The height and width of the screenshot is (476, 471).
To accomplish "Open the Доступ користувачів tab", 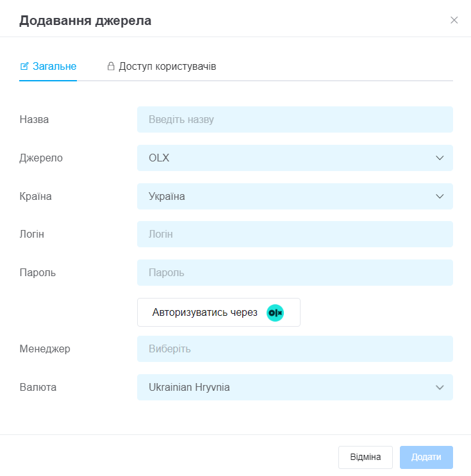I will click(x=167, y=66).
